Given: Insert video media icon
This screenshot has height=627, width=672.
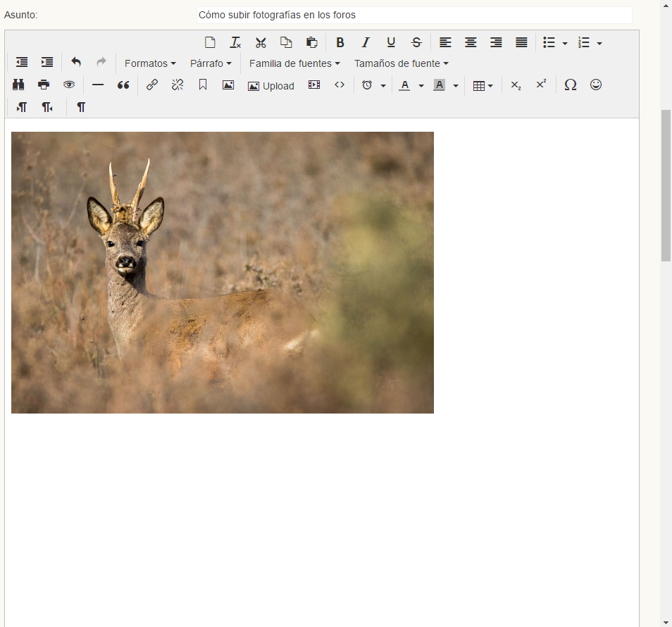Looking at the screenshot, I should (314, 85).
